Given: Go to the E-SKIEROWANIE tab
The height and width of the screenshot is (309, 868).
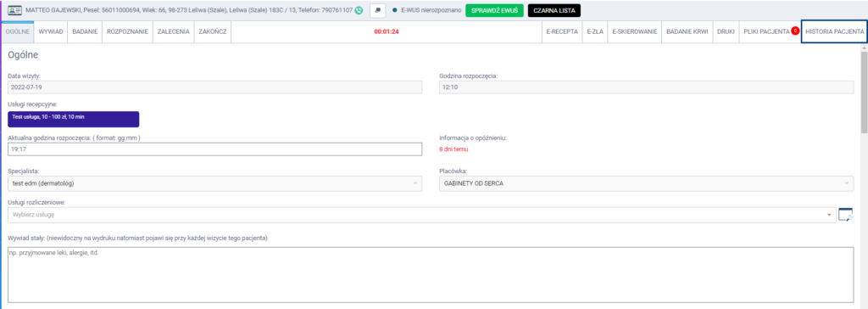Looking at the screenshot, I should 634,32.
